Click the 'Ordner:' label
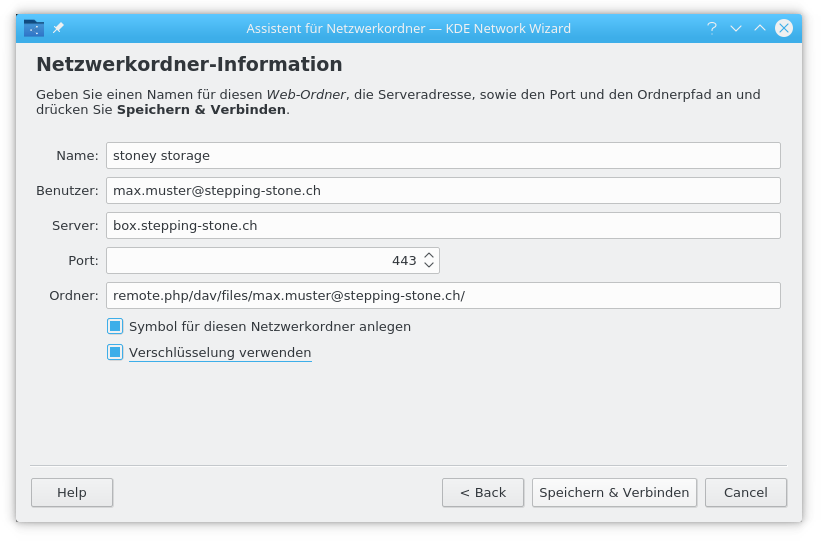This screenshot has width=822, height=542. tap(74, 296)
